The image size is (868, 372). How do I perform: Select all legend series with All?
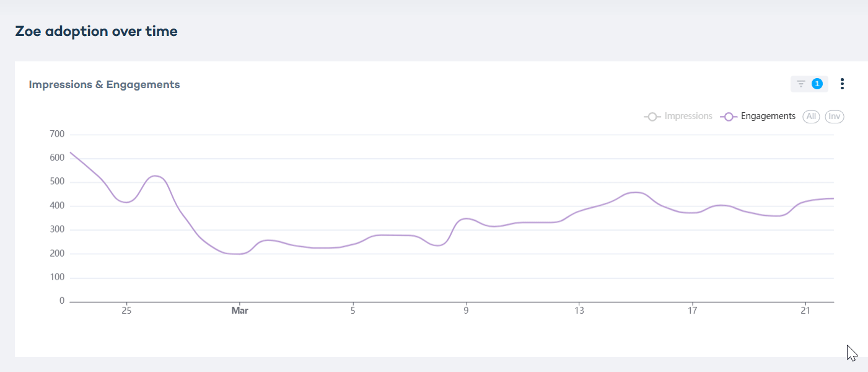(x=811, y=117)
